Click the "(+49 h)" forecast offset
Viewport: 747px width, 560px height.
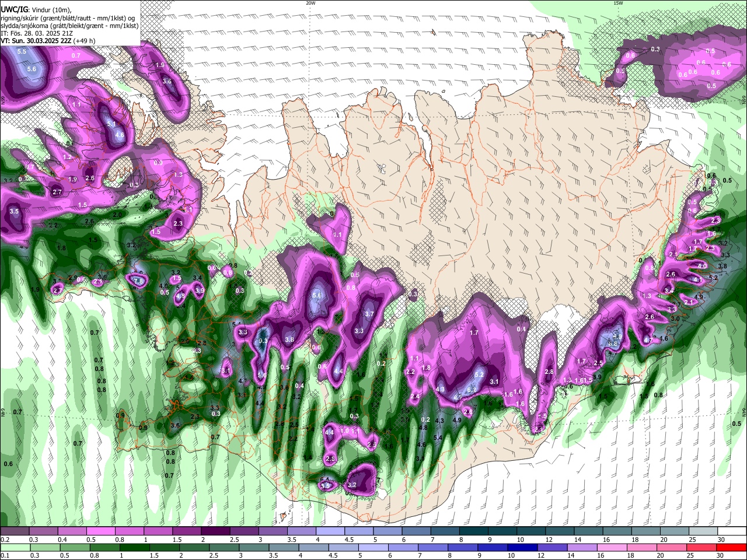point(85,41)
